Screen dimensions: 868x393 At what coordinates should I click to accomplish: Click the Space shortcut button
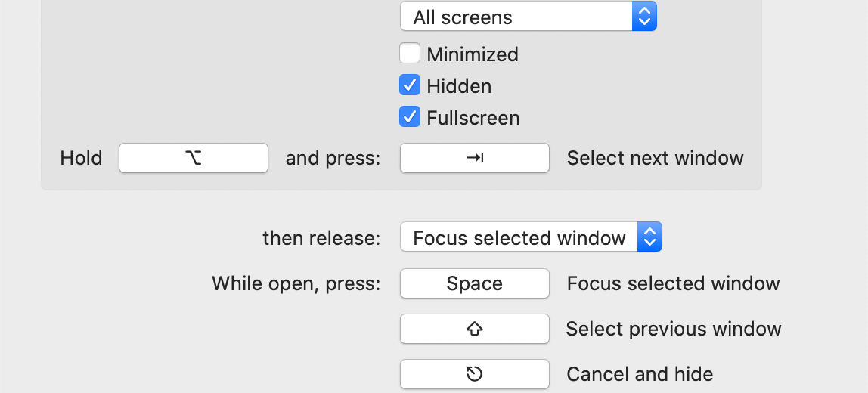(x=474, y=283)
